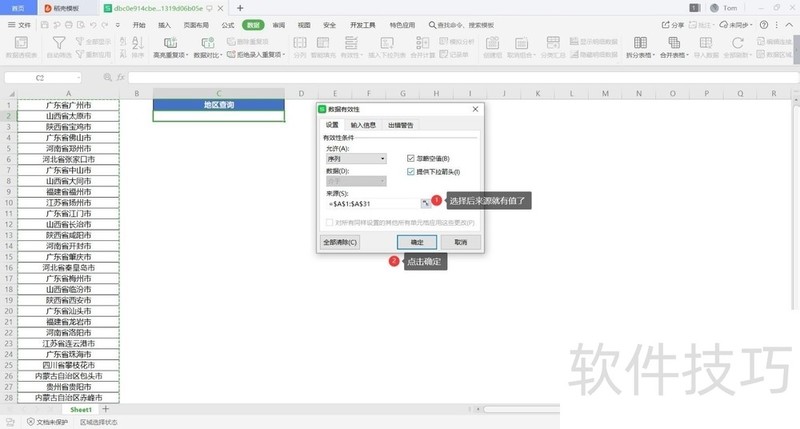Click the 取消 button in dialog
Screen dimensions: 800x429
click(x=461, y=242)
